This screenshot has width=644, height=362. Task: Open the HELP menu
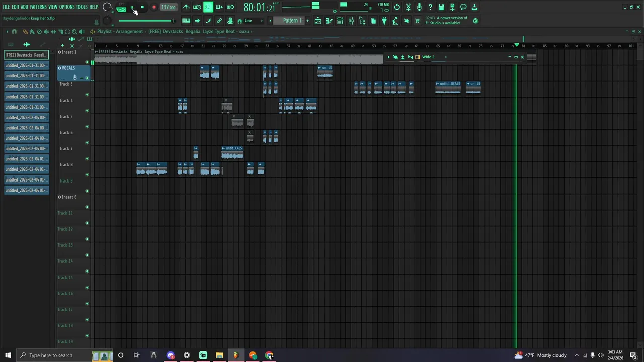click(94, 7)
